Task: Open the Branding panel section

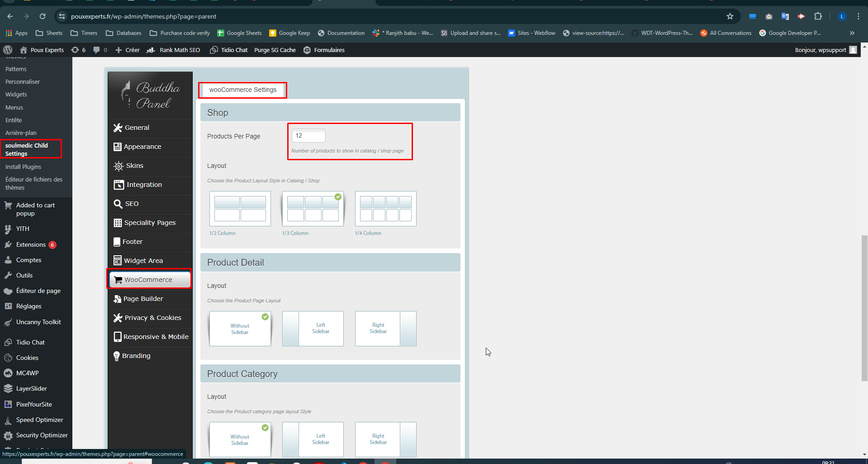Action: pos(150,356)
